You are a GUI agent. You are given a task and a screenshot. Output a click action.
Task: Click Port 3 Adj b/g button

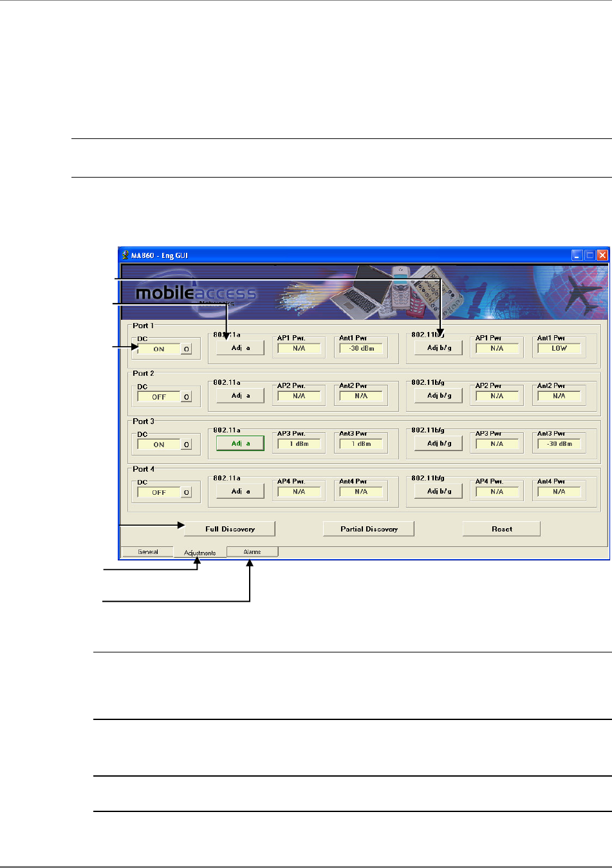[x=439, y=443]
